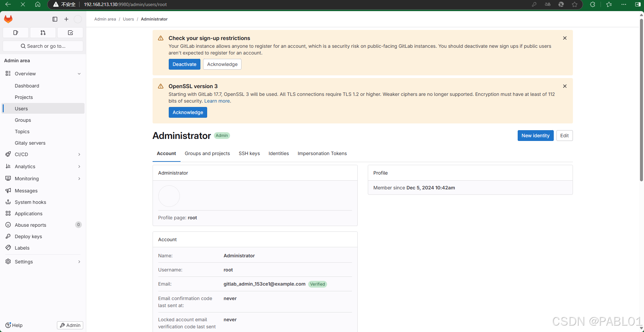Switch to the SSH keys tab
The width and height of the screenshot is (644, 332).
coord(249,153)
